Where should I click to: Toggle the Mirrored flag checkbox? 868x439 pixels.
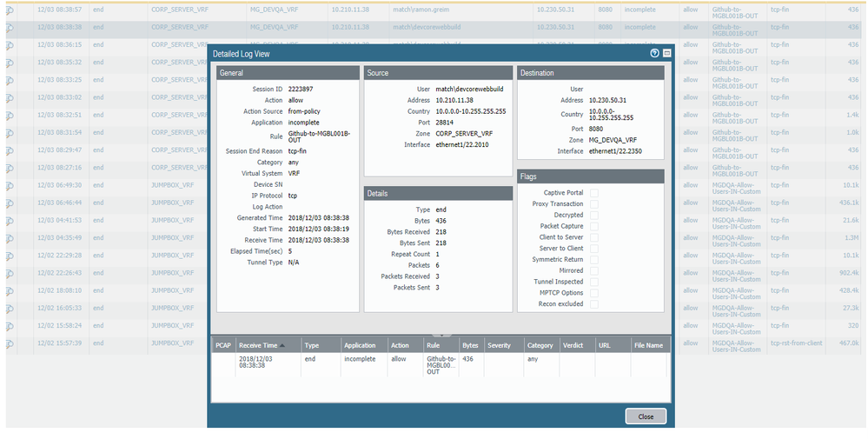point(594,270)
